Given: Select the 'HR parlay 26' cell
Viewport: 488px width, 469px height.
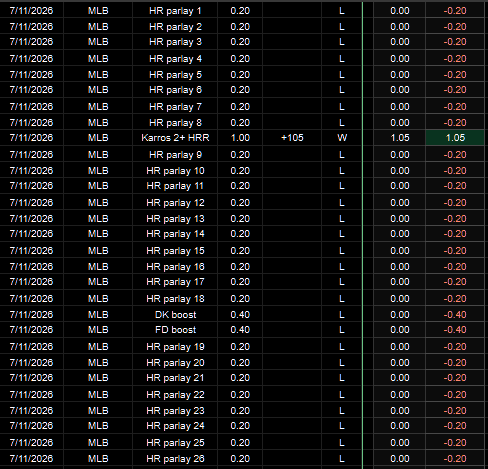Looking at the screenshot, I should pos(175,459).
